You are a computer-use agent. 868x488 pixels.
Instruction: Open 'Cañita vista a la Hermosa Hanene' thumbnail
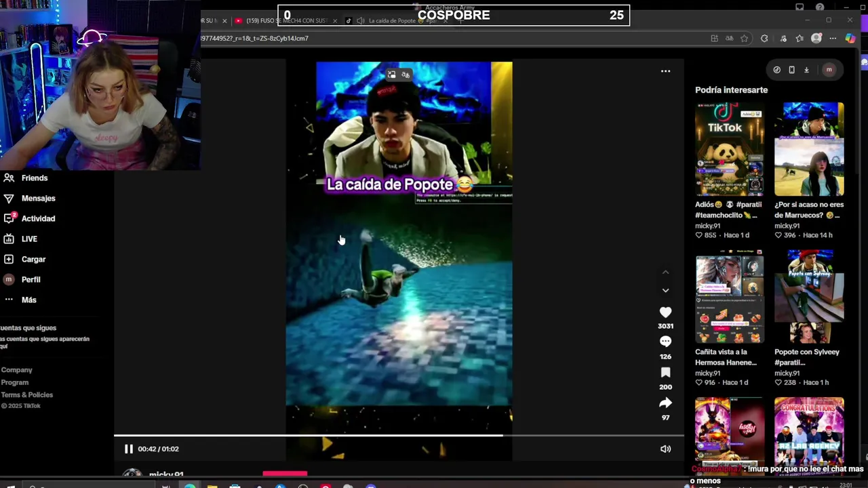click(730, 297)
